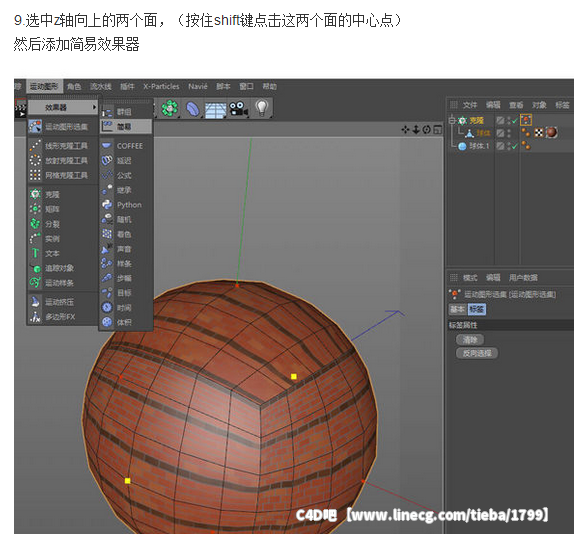The image size is (582, 534).
Task: Click the viewport zoom-camera navigation icon
Action: 416,130
